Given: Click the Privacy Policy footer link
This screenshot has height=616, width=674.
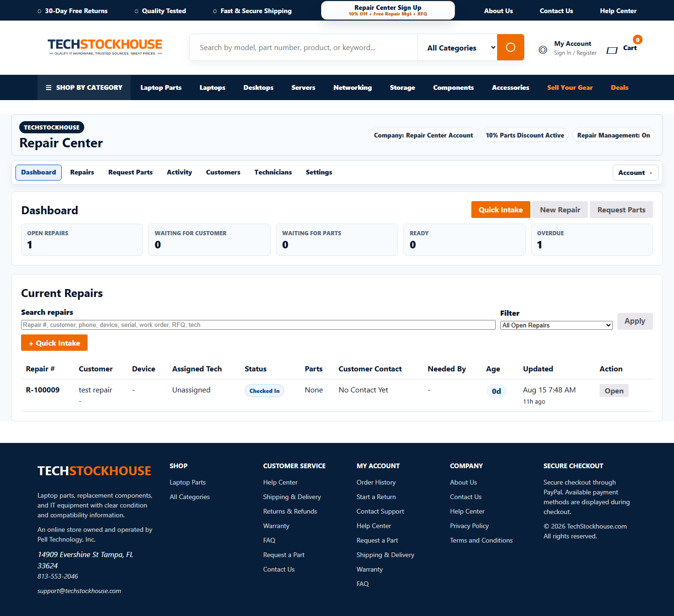Looking at the screenshot, I should coord(469,526).
